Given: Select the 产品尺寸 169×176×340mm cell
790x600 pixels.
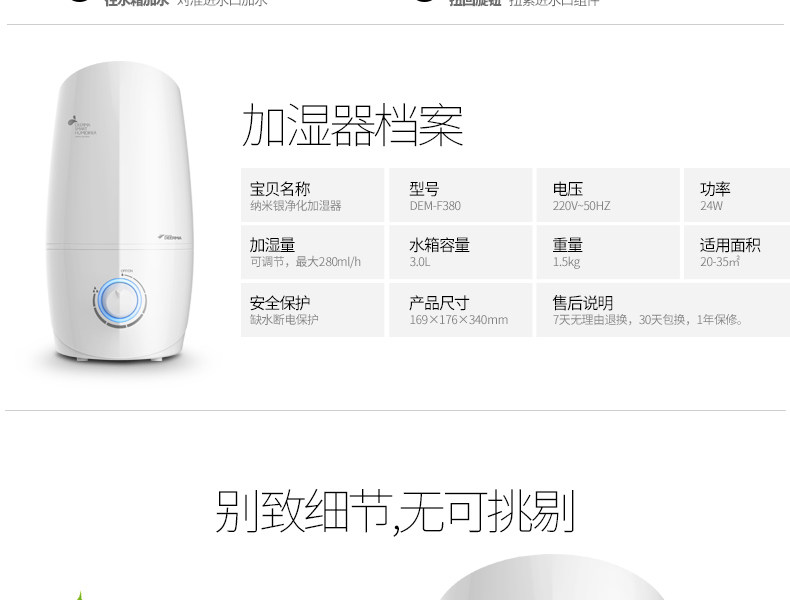Looking at the screenshot, I should click(460, 310).
